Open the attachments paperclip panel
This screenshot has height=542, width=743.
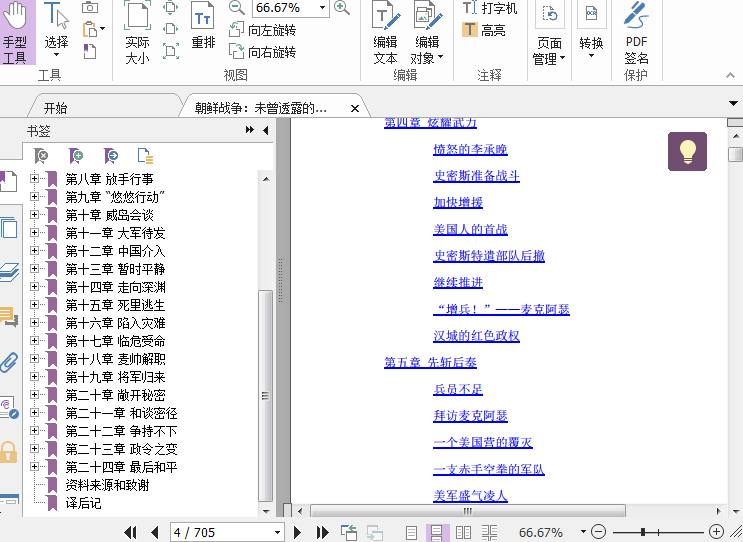pyautogui.click(x=9, y=362)
